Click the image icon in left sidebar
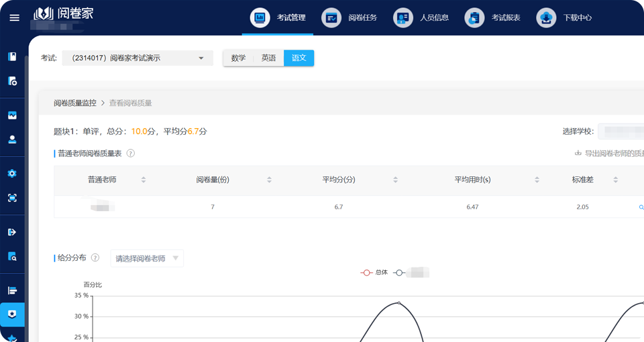644x342 pixels. tap(12, 115)
